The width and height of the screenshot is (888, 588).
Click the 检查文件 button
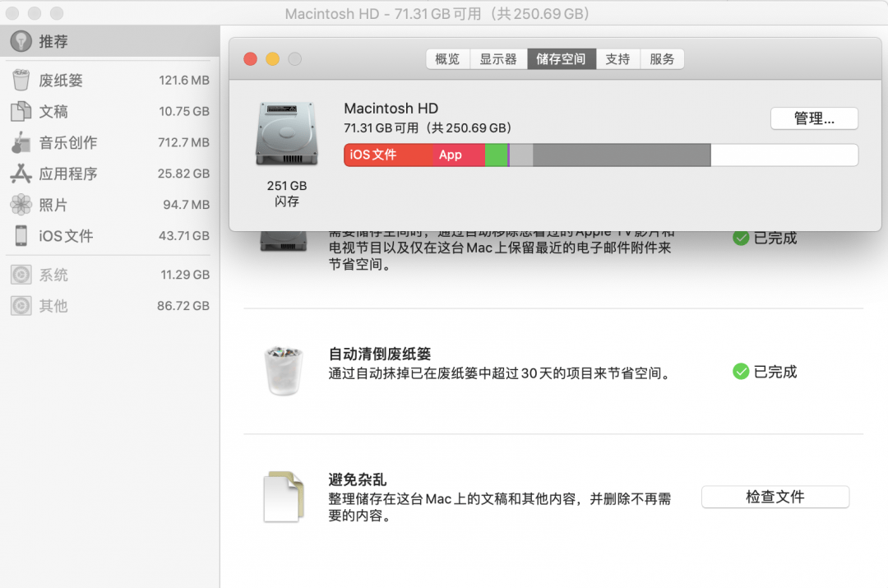775,497
